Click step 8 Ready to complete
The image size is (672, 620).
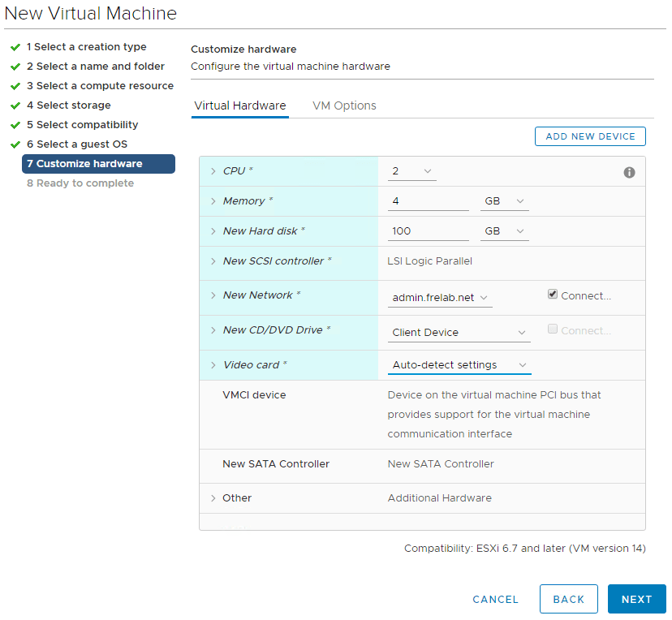pos(80,183)
